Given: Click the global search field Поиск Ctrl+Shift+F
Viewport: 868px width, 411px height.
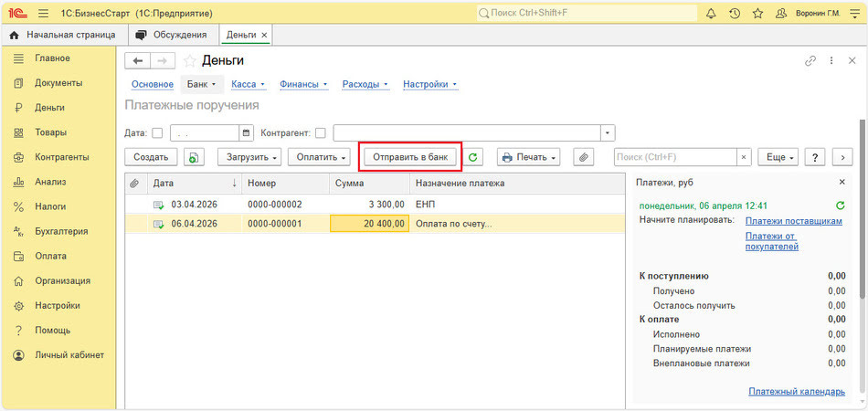Looking at the screenshot, I should [587, 13].
